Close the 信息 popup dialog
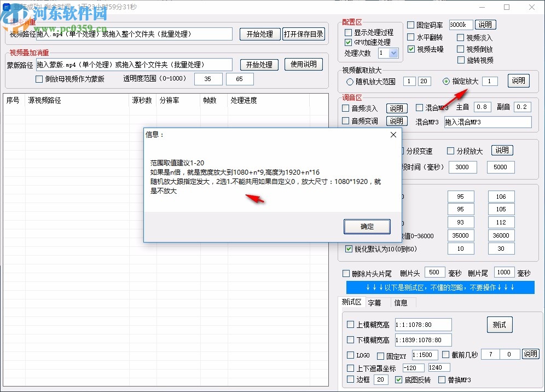The width and height of the screenshot is (545, 392). pos(393,135)
